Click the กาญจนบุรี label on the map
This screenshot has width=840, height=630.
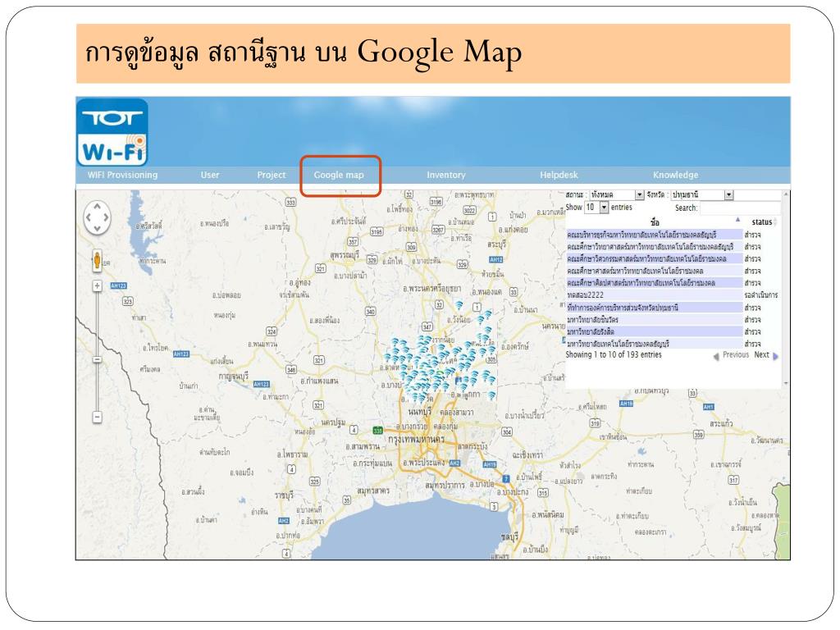tap(234, 376)
